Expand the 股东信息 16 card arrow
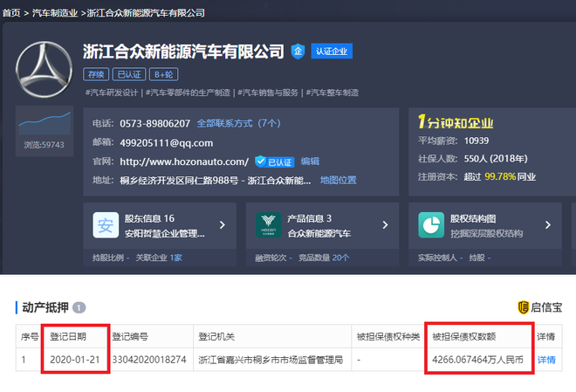Image resolution: width=576 pixels, height=392 pixels. click(223, 225)
